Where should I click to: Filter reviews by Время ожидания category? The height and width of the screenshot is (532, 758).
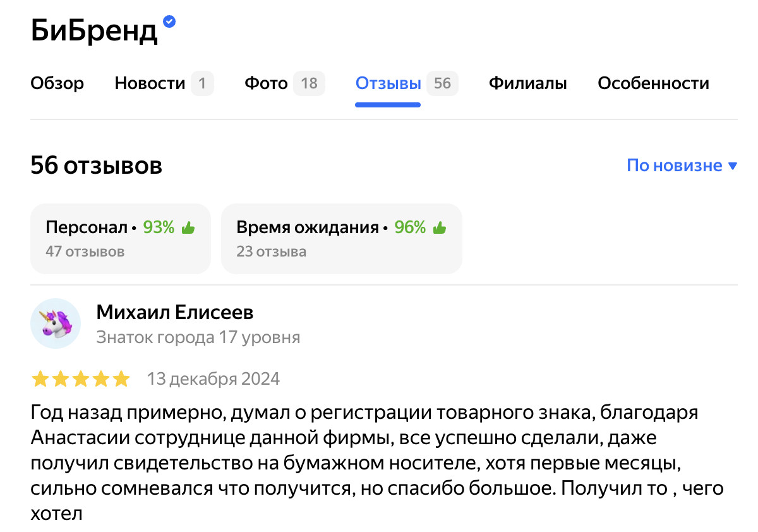(x=341, y=239)
